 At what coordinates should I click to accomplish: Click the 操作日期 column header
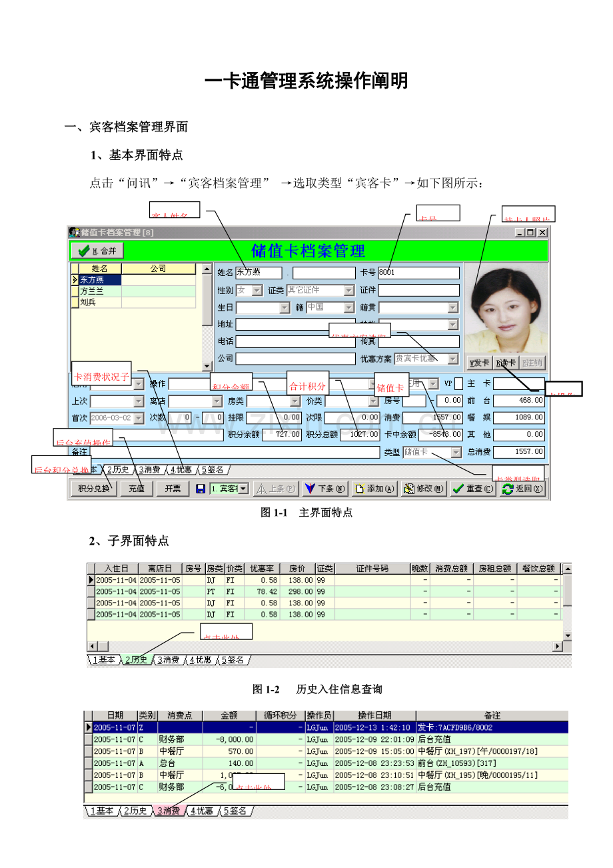(374, 715)
